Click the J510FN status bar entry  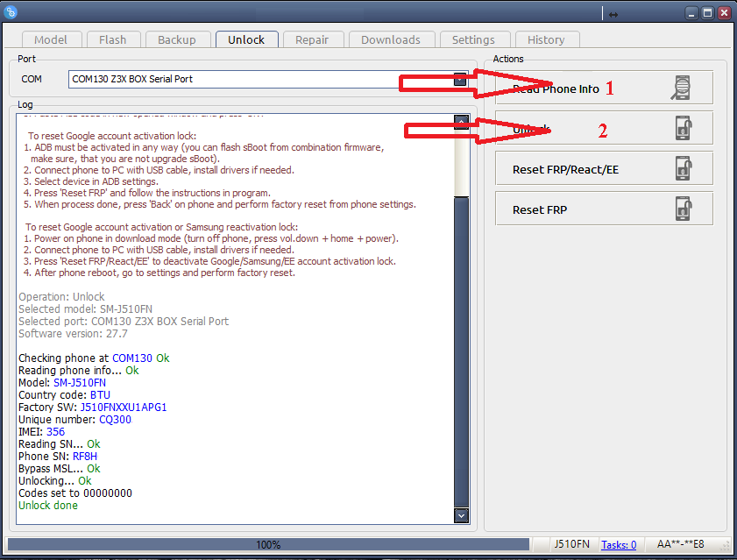coord(571,544)
